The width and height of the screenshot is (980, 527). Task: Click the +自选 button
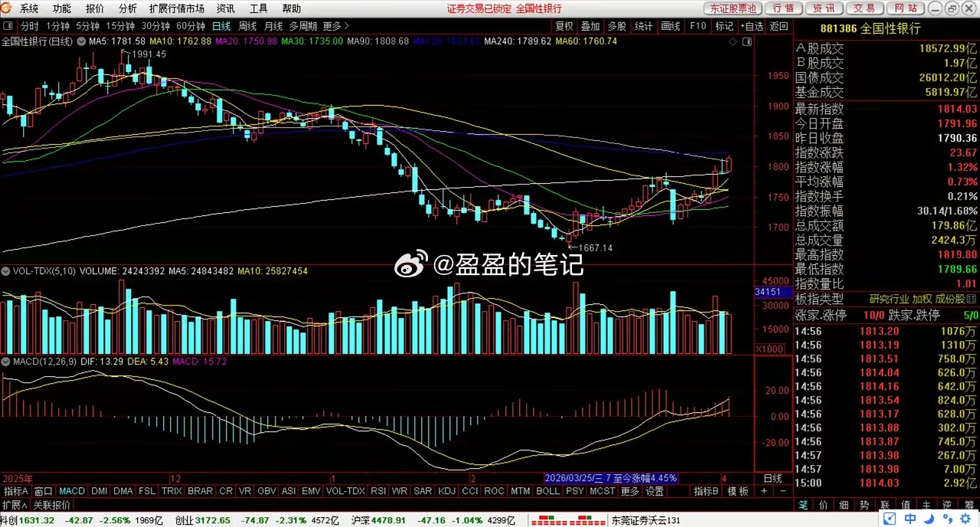click(x=751, y=26)
